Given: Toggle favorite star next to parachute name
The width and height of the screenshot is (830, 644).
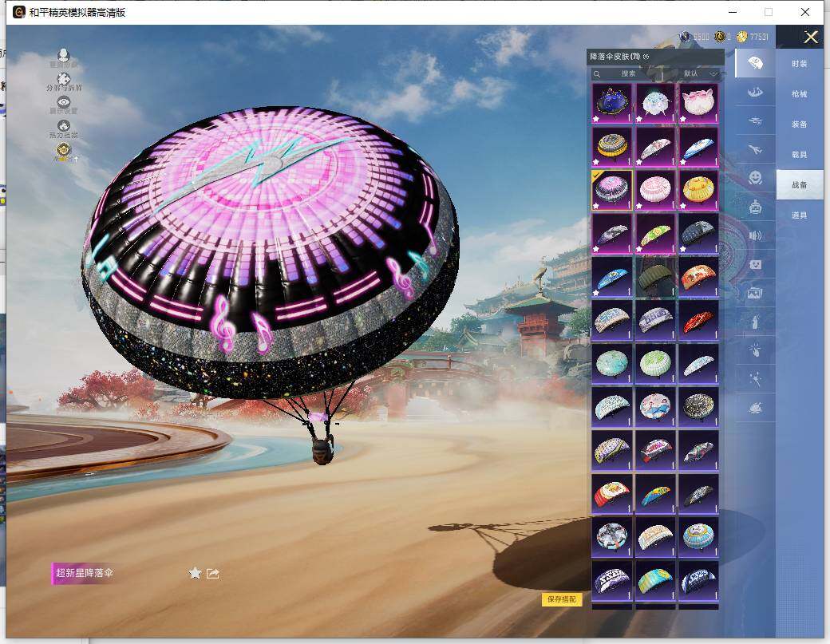Looking at the screenshot, I should tap(195, 573).
